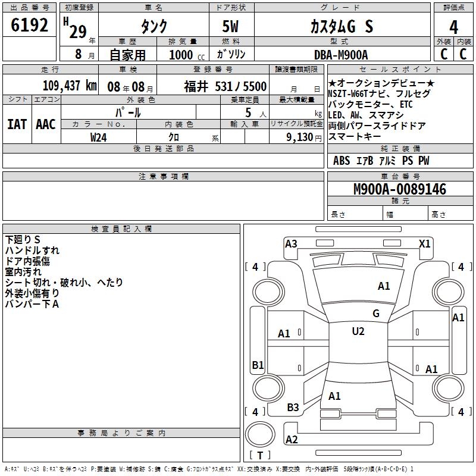The width and height of the screenshot is (476, 476).
Task: Select the grade field カスタムG S
Action: click(x=342, y=26)
